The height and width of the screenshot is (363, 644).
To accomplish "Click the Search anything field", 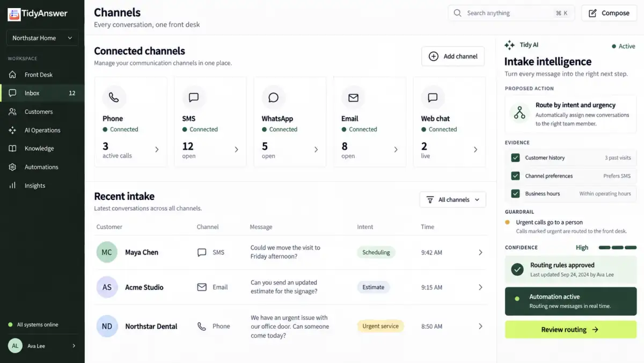I will tap(511, 13).
